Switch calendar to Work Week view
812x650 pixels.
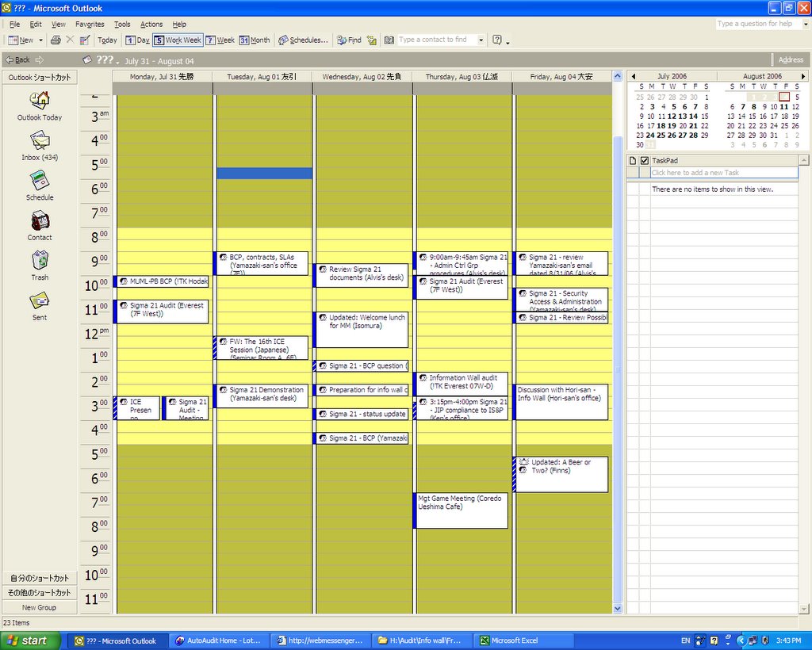178,40
